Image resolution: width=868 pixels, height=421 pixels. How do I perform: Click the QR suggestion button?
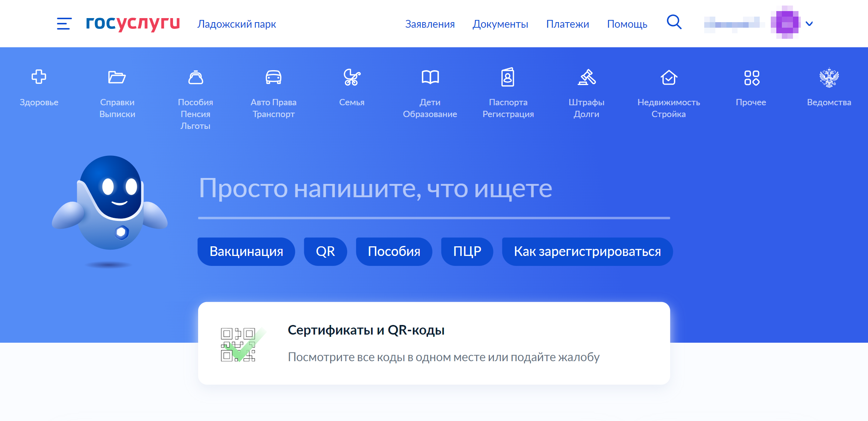(x=325, y=251)
